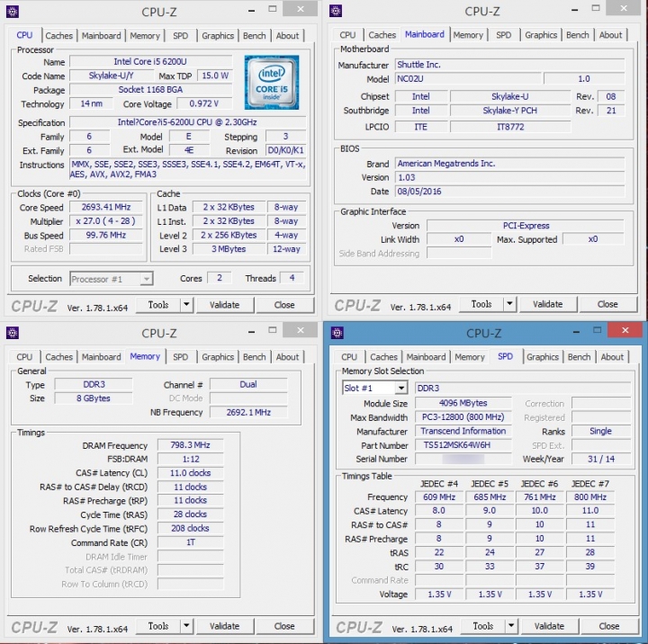
Task: Open About tab in Mainboard window
Action: pyautogui.click(x=610, y=35)
